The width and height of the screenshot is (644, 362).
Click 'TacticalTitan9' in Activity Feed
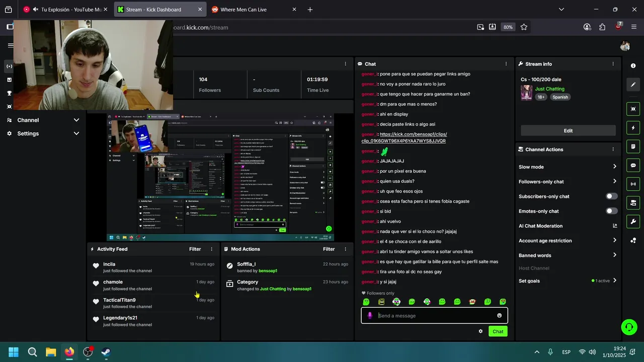119,300
